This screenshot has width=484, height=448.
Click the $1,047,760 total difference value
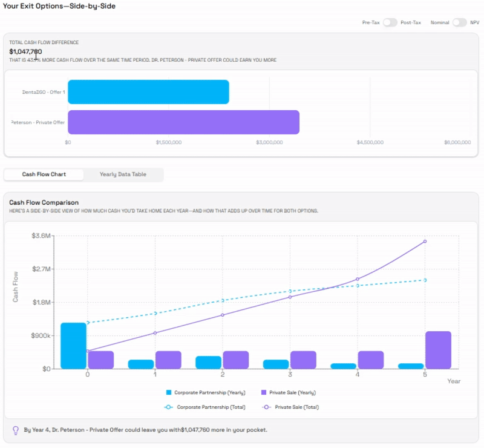pyautogui.click(x=25, y=51)
